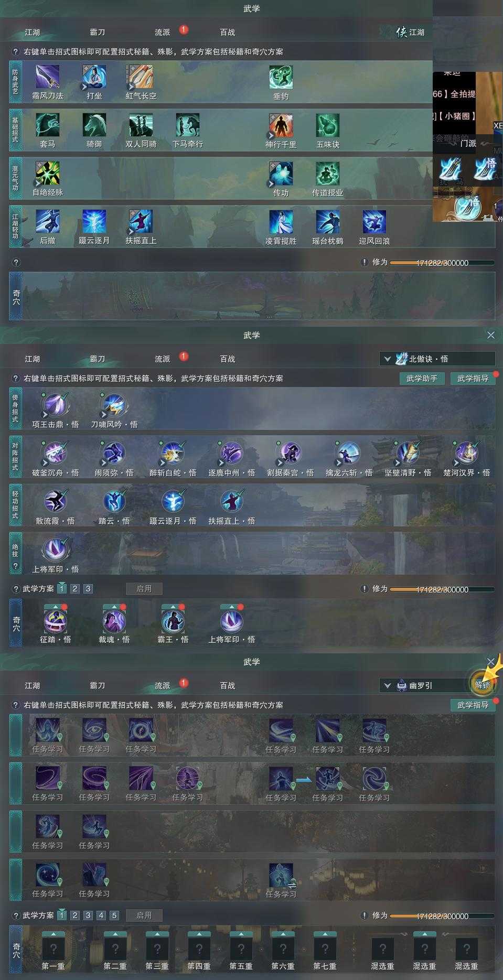Screen dimensions: 503x980
Task: Select the 霜风刀法 skill icon
Action: point(47,77)
